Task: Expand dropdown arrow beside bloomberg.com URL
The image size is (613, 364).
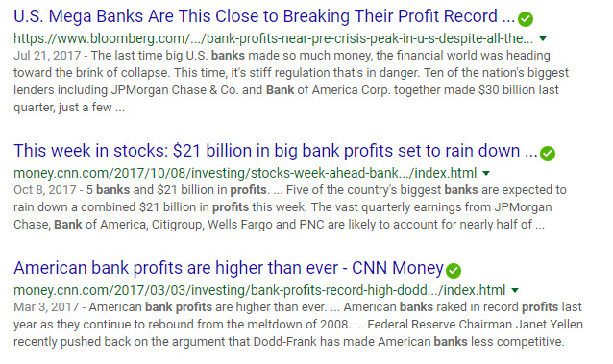Action: 543,38
